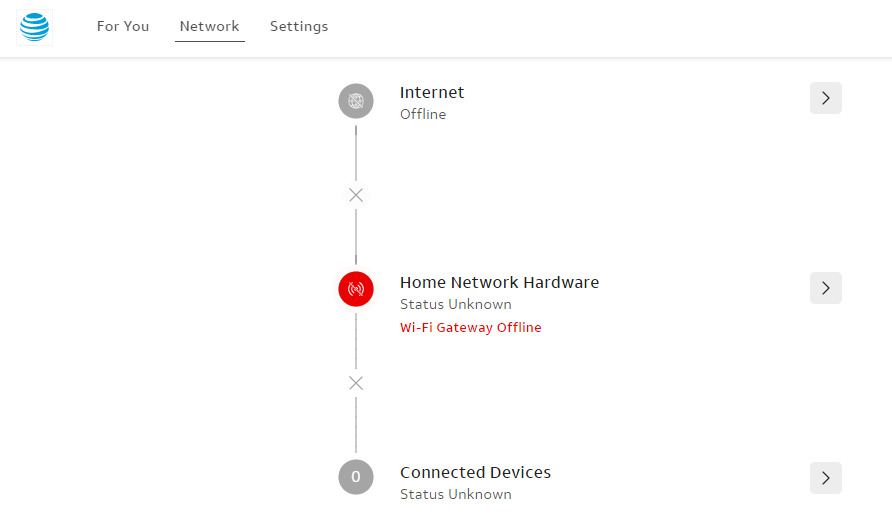Click the Connected Devices heading
The width and height of the screenshot is (892, 529).
[x=475, y=472]
